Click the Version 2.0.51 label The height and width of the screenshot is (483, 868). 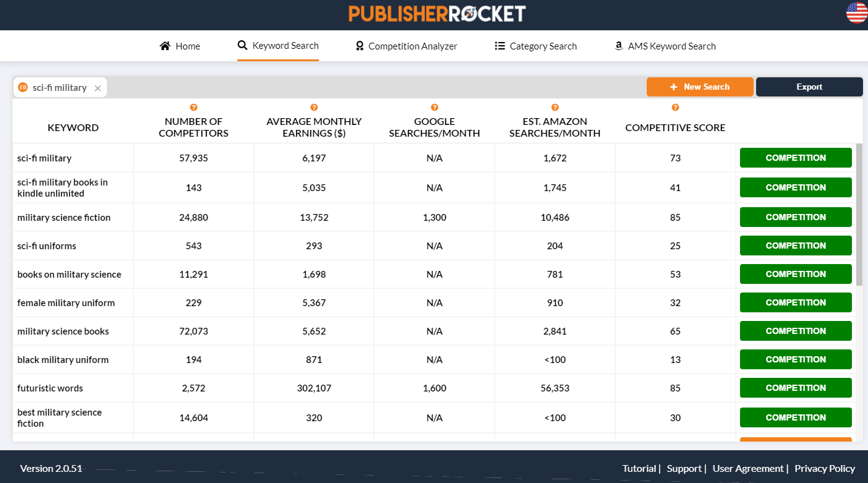click(x=51, y=468)
